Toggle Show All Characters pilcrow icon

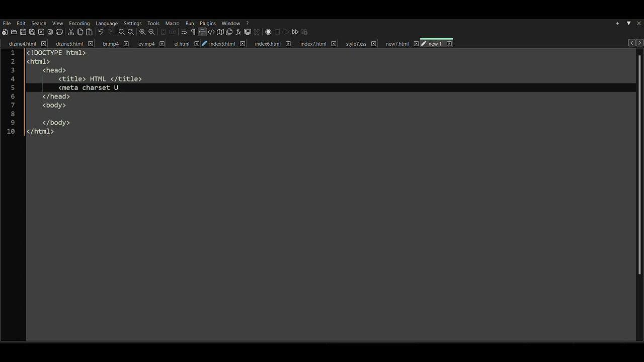(193, 32)
